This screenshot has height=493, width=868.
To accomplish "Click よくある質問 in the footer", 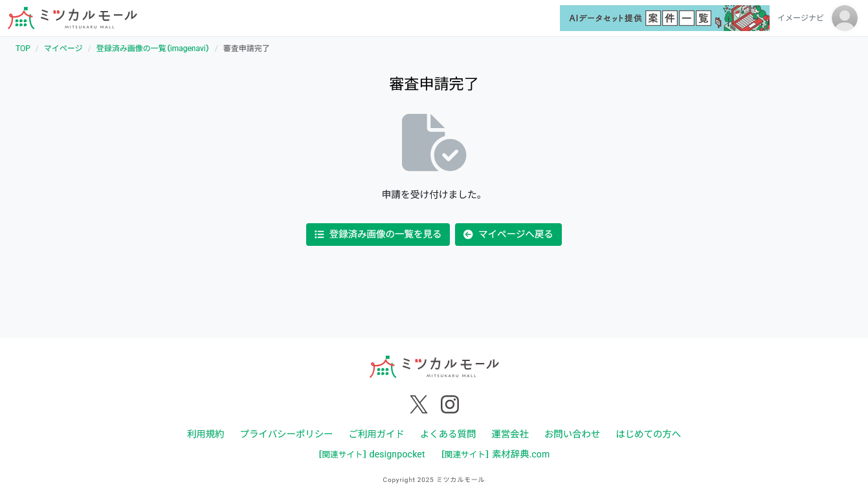I will [x=448, y=434].
